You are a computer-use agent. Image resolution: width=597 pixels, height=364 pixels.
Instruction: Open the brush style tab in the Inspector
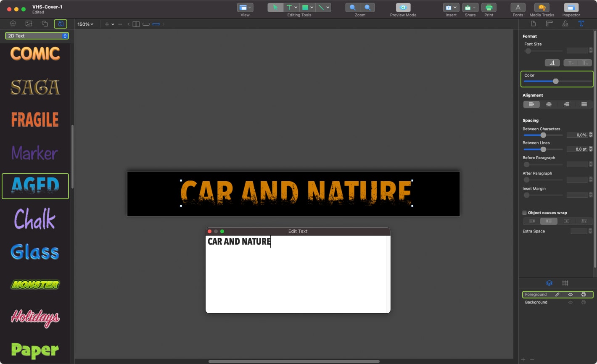565,24
